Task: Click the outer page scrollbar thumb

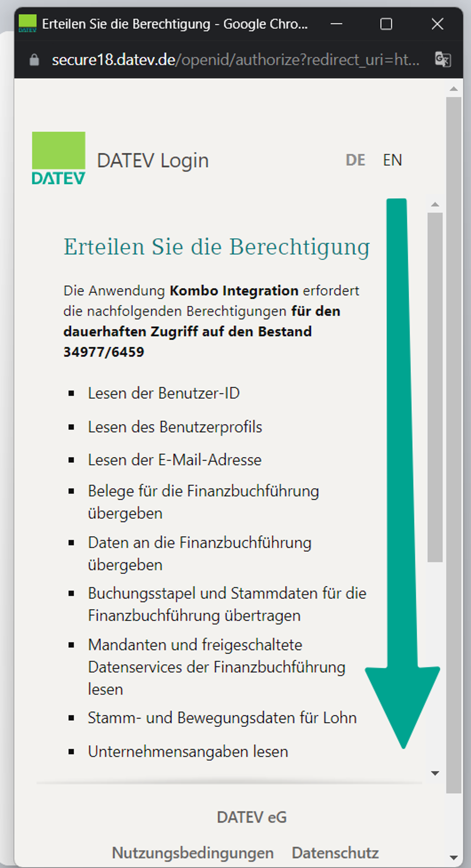Action: pyautogui.click(x=454, y=445)
